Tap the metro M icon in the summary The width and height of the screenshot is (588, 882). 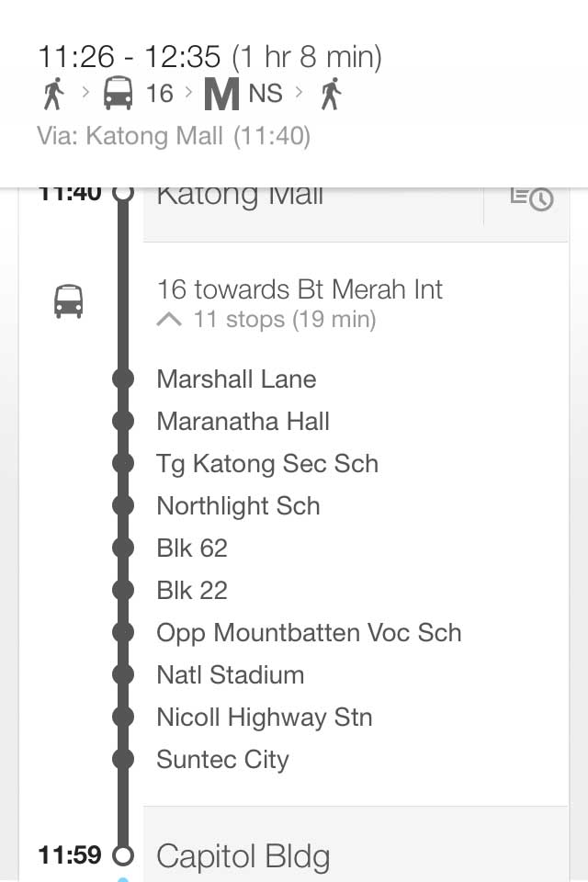coord(220,95)
